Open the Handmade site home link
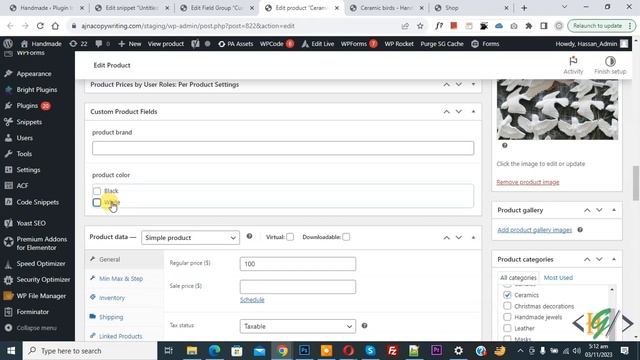640x360 pixels. (41, 44)
